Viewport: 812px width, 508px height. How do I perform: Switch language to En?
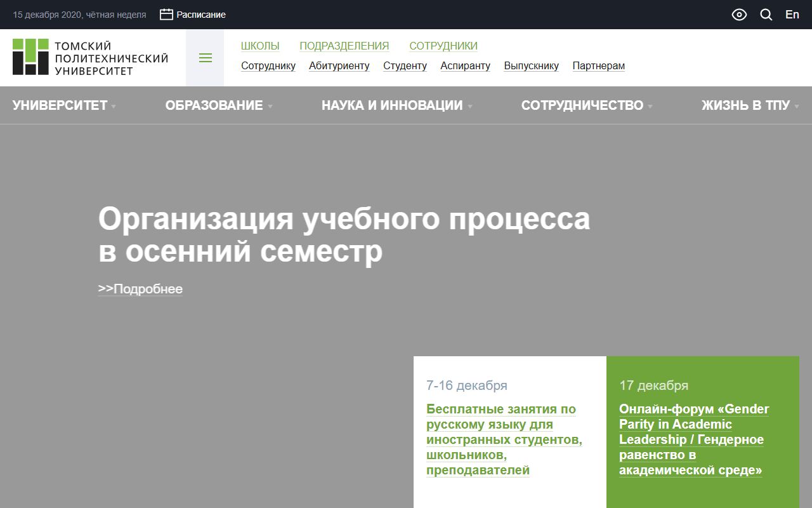(x=792, y=15)
